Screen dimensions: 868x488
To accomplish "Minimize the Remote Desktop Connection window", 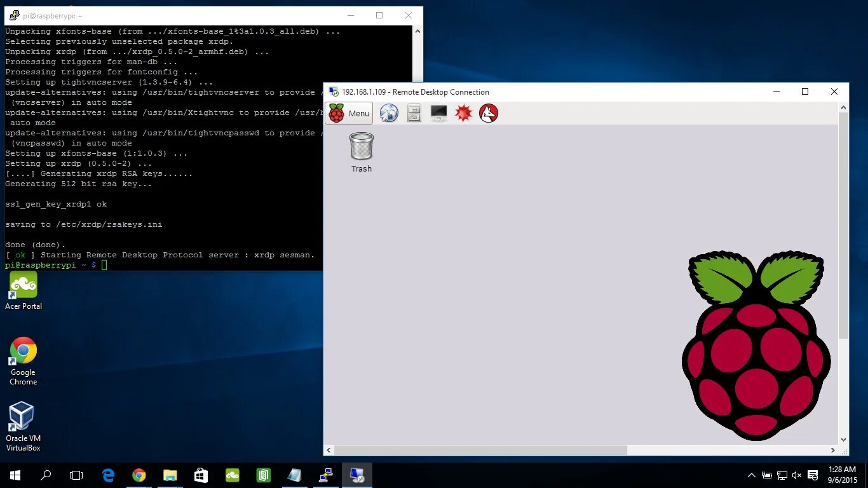I will 776,91.
